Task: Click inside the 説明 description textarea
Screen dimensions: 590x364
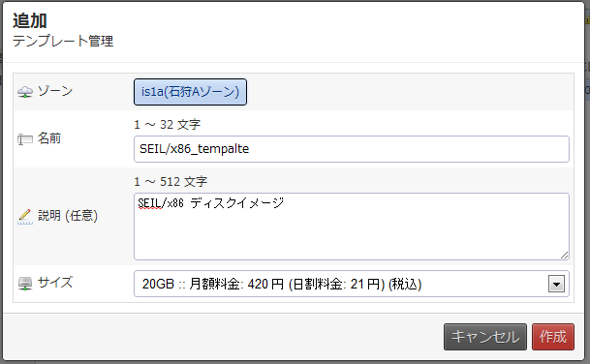Action: click(x=351, y=227)
